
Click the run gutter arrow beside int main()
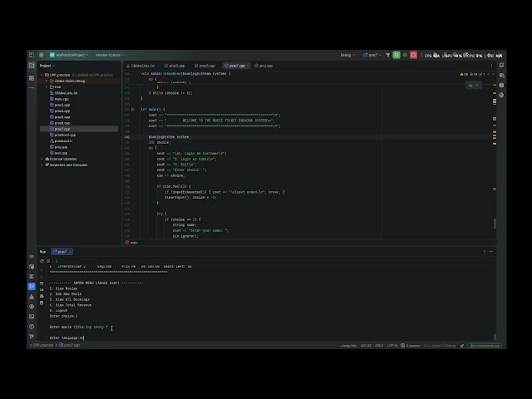click(133, 109)
